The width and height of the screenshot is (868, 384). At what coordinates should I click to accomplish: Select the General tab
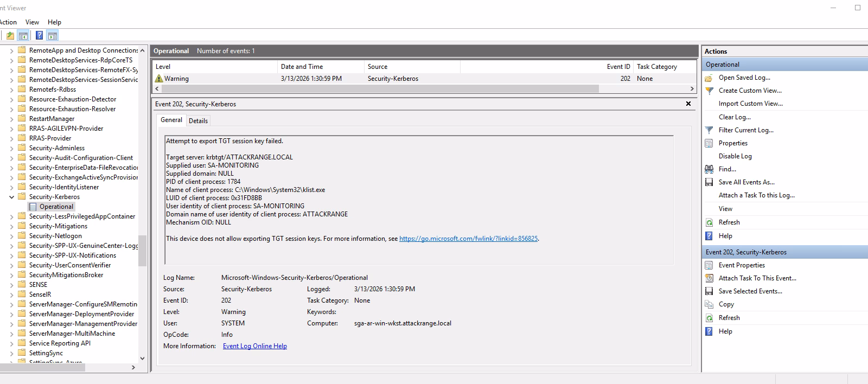pyautogui.click(x=171, y=120)
